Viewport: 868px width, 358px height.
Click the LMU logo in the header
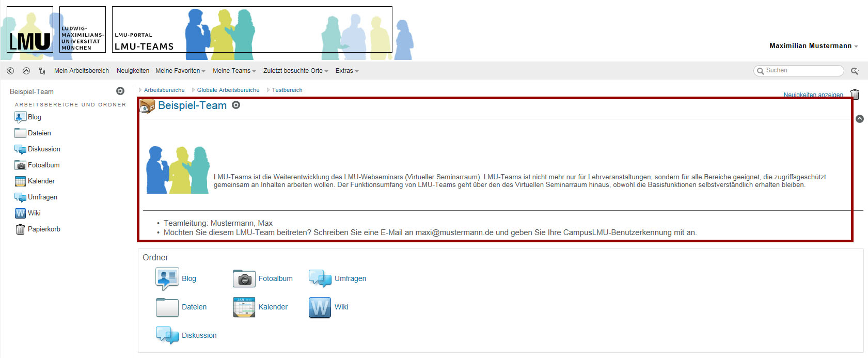[x=30, y=29]
